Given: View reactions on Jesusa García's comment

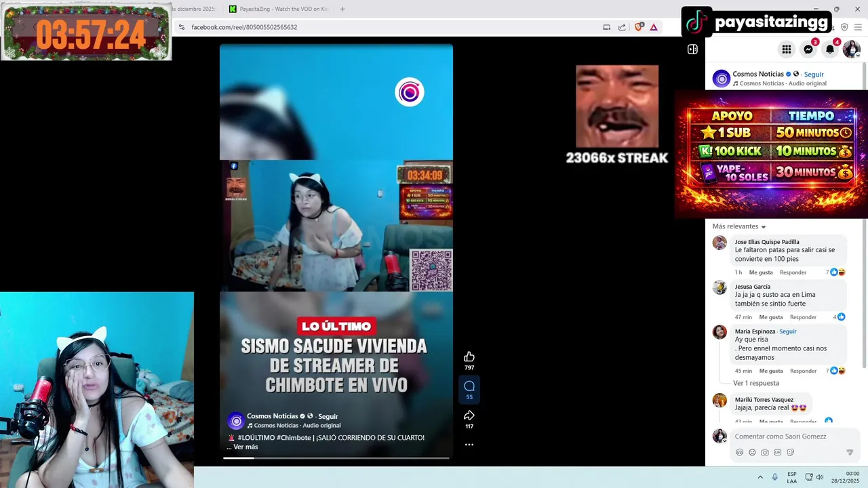Looking at the screenshot, I should 839,317.
